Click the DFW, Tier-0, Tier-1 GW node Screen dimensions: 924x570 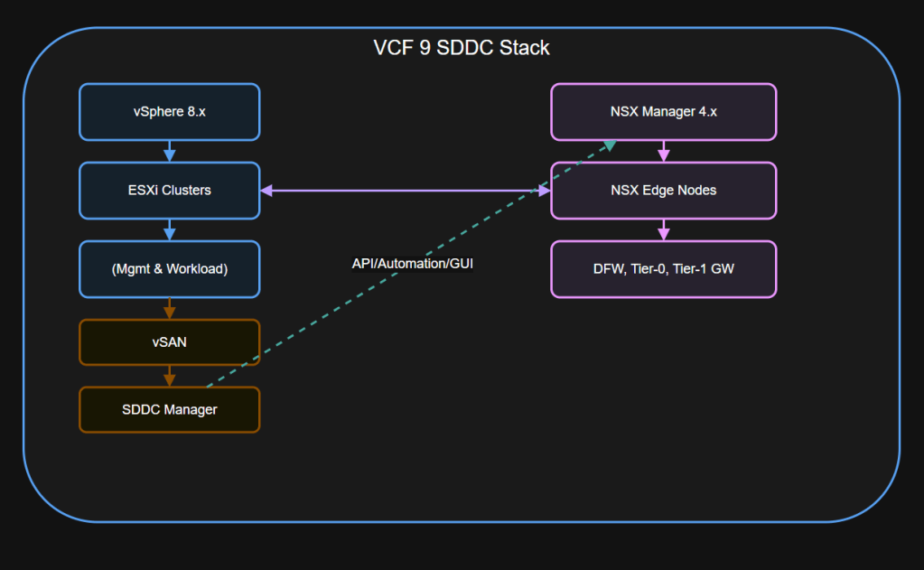coord(663,268)
